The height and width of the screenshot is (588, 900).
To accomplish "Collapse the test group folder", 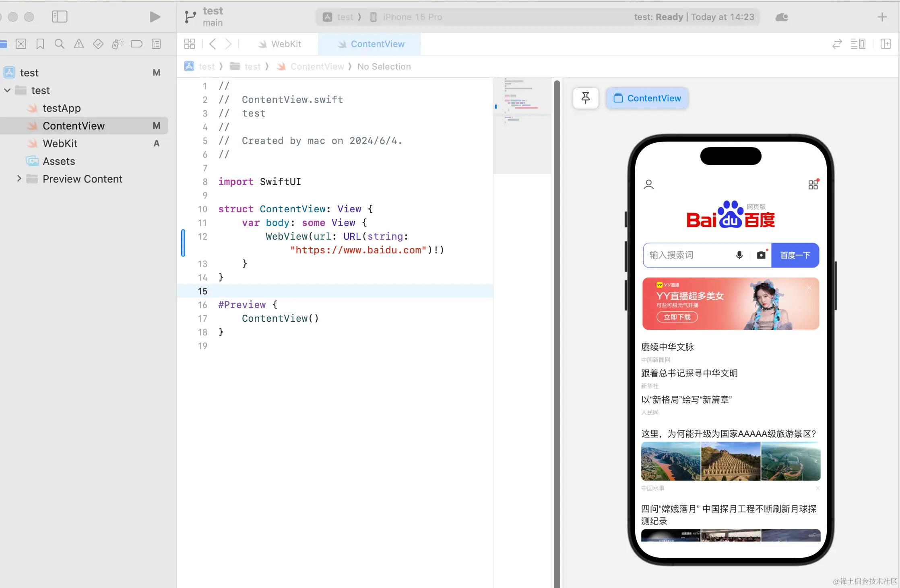I will 7,90.
